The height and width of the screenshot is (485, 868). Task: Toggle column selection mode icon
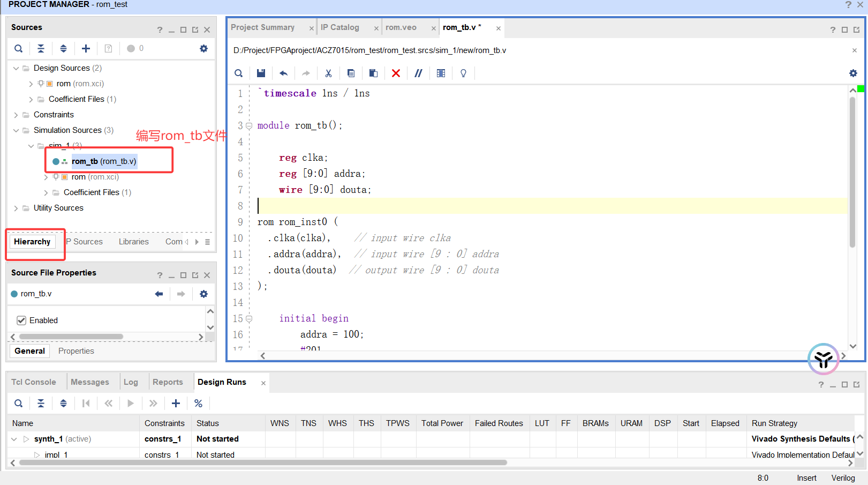click(x=441, y=73)
